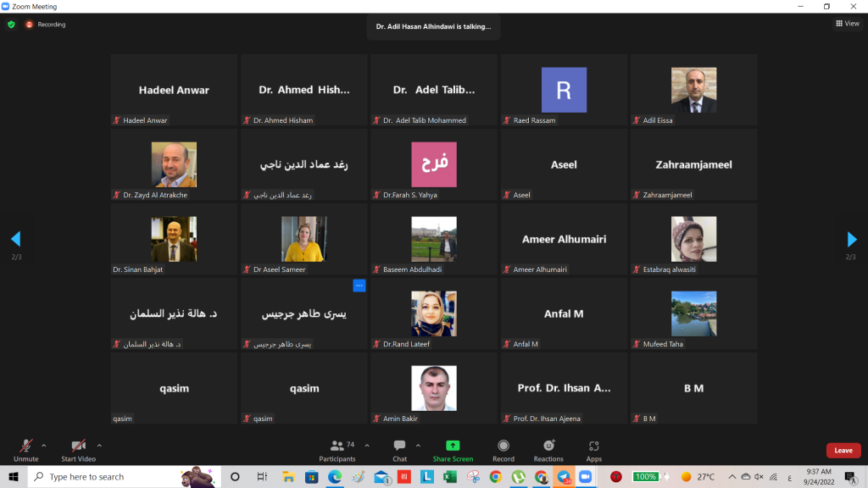Click the green Share Screen icon

click(453, 446)
